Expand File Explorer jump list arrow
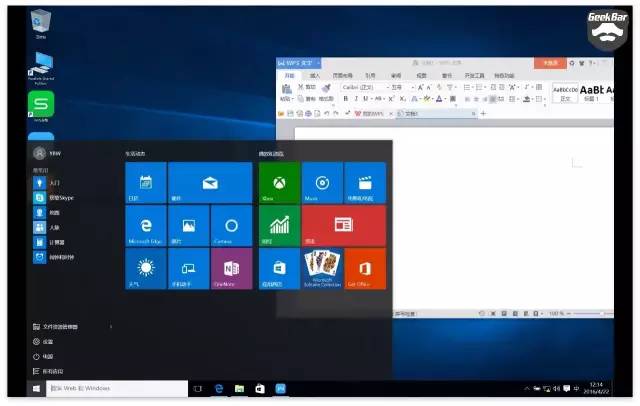Image resolution: width=640 pixels, height=406 pixels. (x=111, y=327)
